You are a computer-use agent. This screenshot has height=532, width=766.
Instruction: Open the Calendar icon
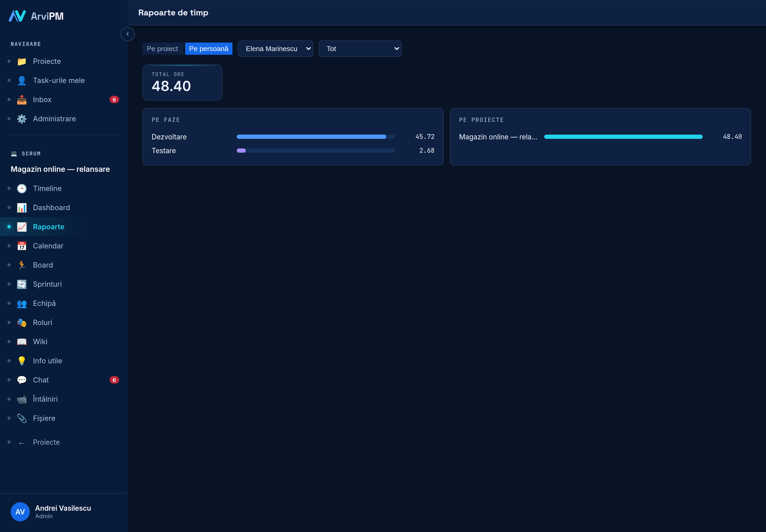click(x=22, y=246)
